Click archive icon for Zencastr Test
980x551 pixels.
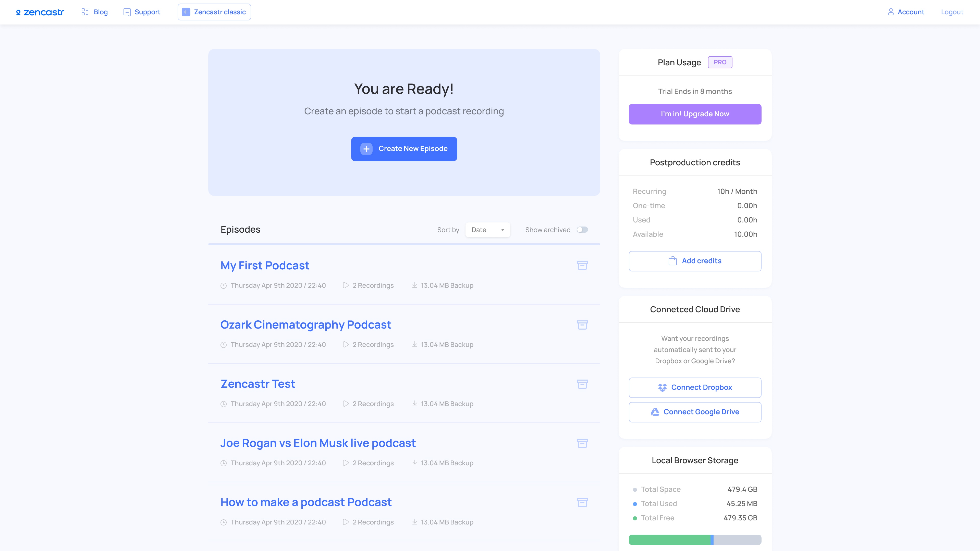582,384
